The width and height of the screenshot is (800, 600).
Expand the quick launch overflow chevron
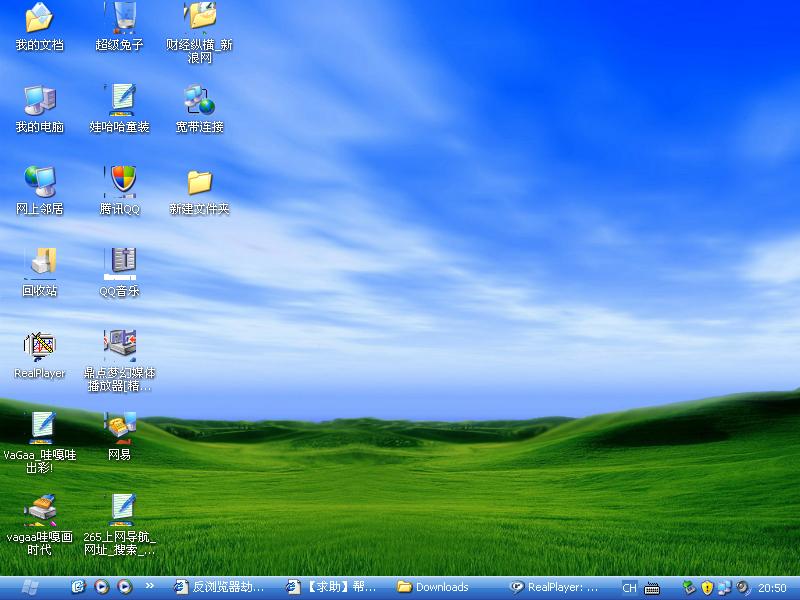tap(150, 587)
